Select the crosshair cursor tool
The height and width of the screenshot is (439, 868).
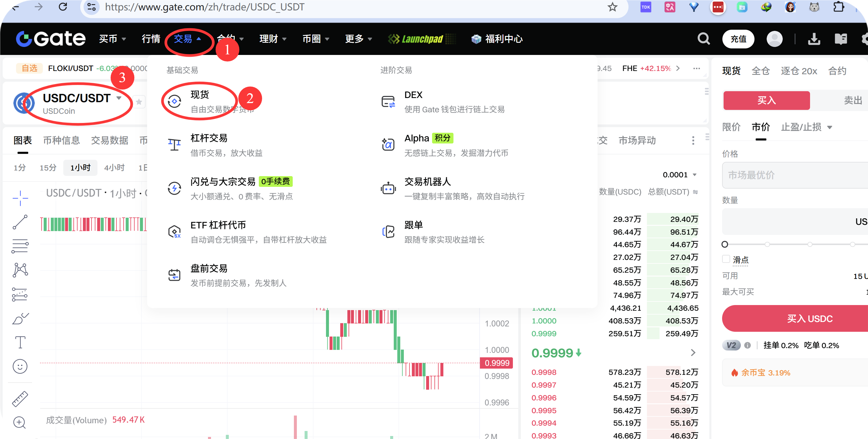pyautogui.click(x=20, y=198)
